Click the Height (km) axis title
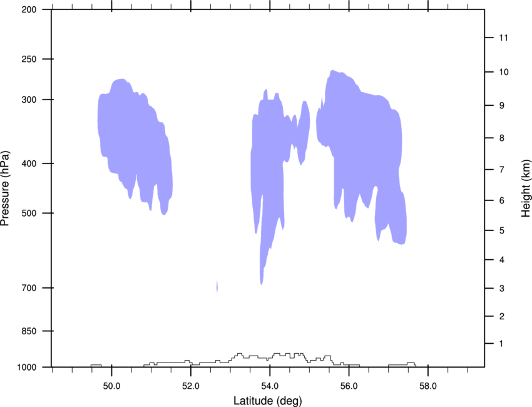This screenshot has height=407, width=532. pos(526,188)
